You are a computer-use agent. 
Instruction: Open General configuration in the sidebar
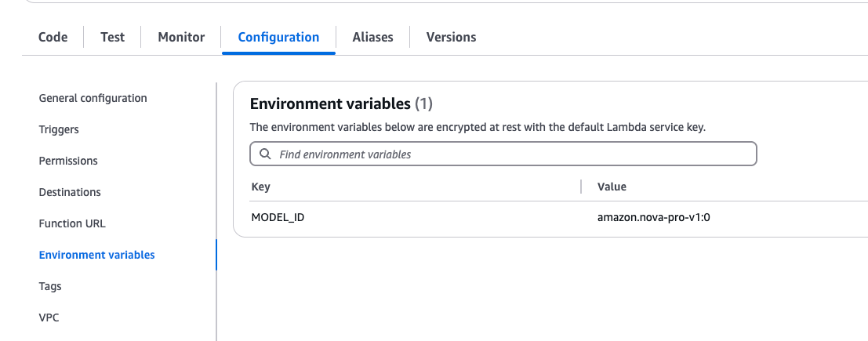coord(93,98)
